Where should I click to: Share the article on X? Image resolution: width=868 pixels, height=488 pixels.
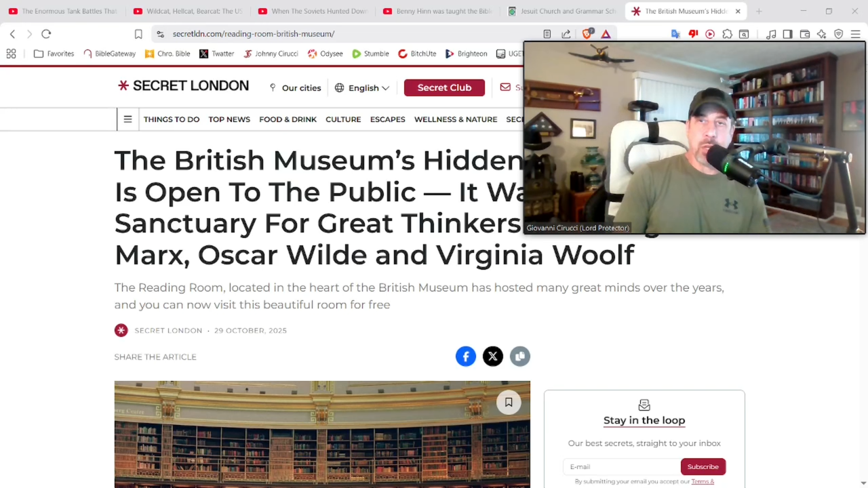coord(493,357)
